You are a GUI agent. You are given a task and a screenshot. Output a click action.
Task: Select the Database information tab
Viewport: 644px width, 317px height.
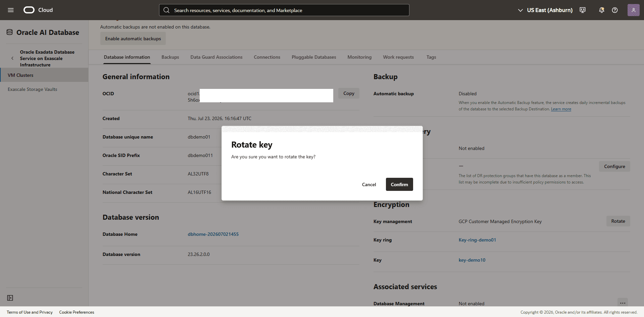[127, 57]
